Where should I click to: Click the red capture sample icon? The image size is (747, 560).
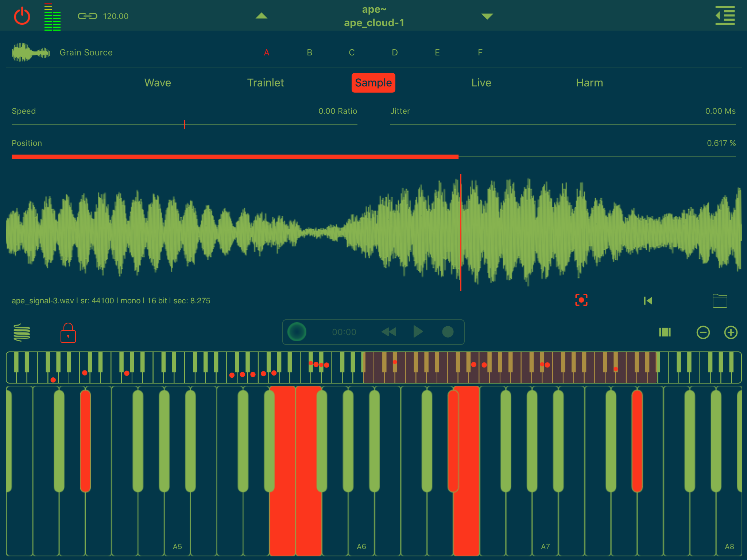click(x=581, y=300)
